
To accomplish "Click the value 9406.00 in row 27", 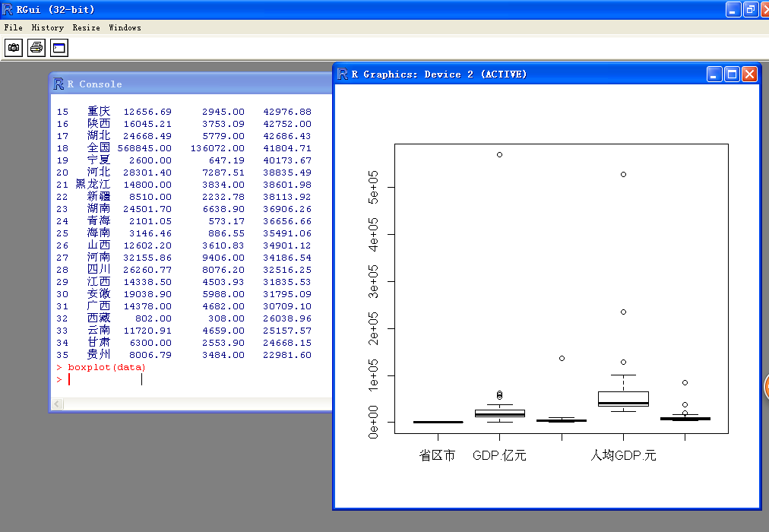I will click(x=223, y=258).
